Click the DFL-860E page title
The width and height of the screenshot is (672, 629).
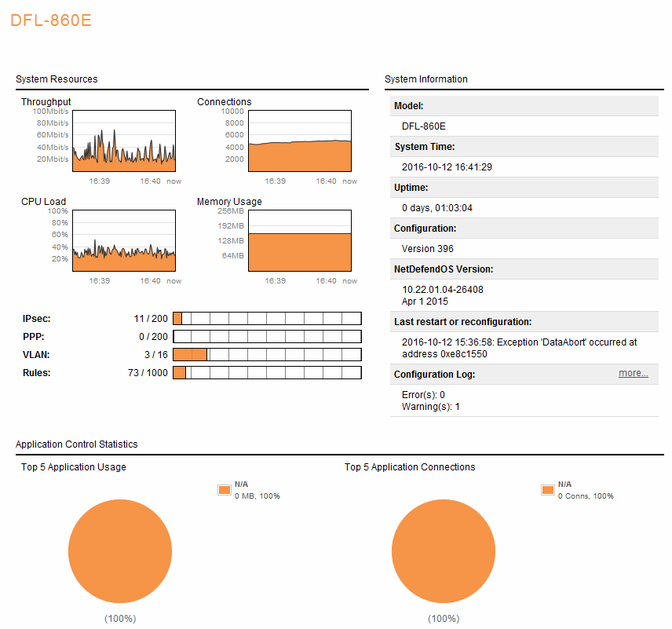(51, 20)
